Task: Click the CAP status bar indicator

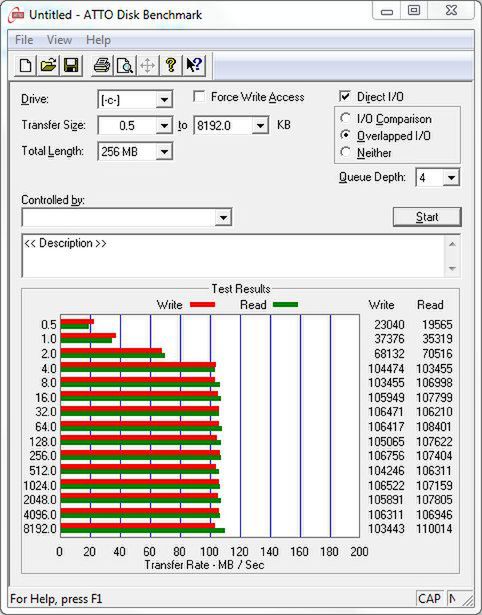Action: [x=429, y=599]
